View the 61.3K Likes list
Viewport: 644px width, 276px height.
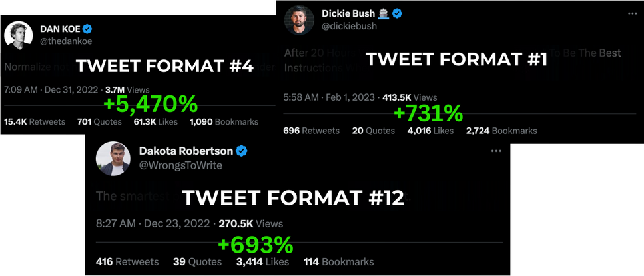pyautogui.click(x=156, y=122)
